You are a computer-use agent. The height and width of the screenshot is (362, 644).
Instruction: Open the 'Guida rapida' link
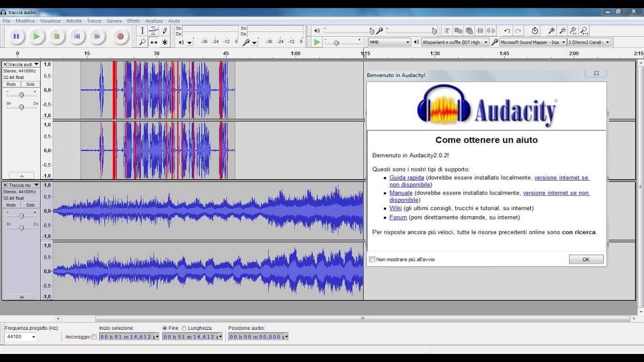coord(407,177)
